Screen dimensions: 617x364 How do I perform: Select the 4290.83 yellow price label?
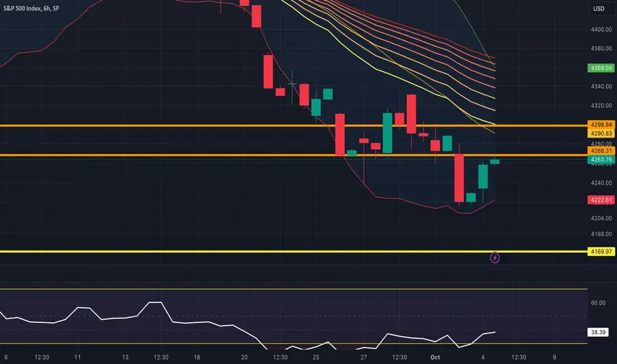(601, 134)
